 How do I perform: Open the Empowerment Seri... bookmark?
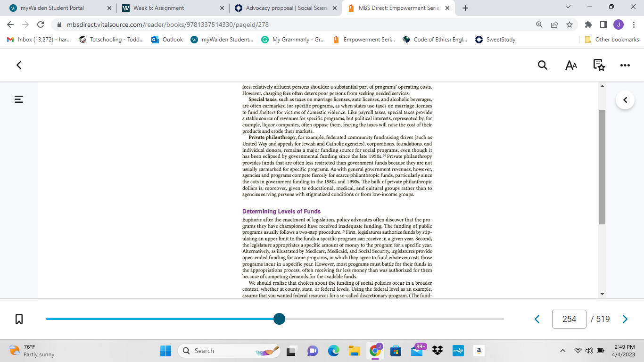[x=364, y=40]
